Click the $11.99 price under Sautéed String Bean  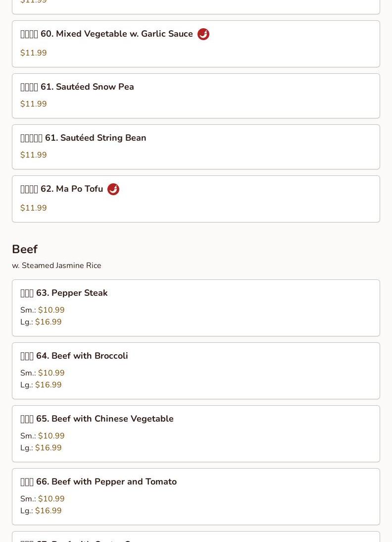tap(34, 155)
